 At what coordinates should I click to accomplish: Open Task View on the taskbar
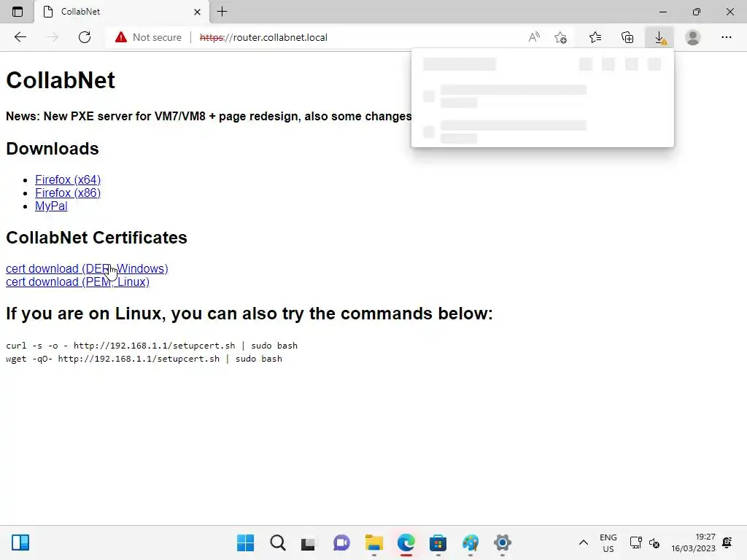pos(309,542)
